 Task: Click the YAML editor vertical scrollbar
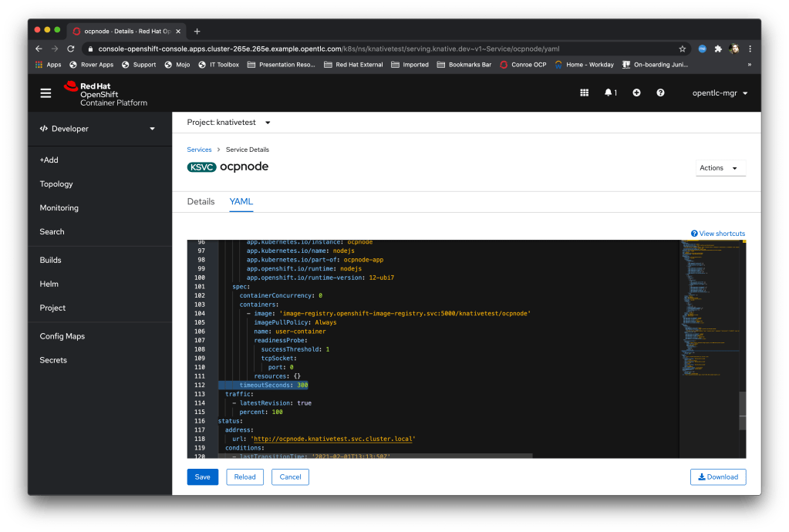742,410
